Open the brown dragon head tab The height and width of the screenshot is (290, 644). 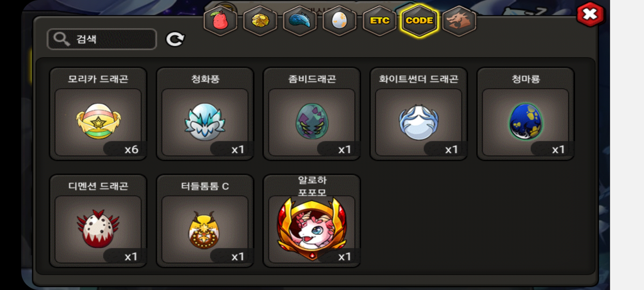coord(459,21)
